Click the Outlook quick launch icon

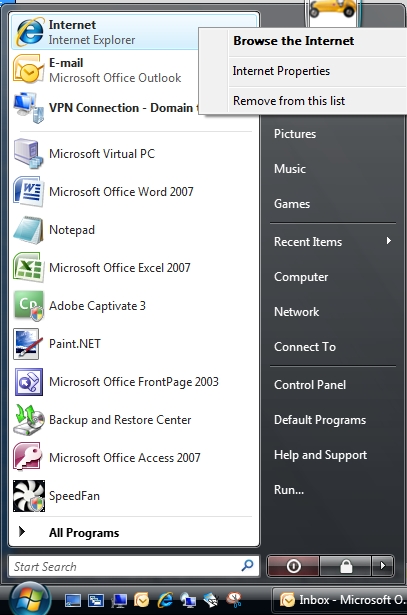(142, 600)
